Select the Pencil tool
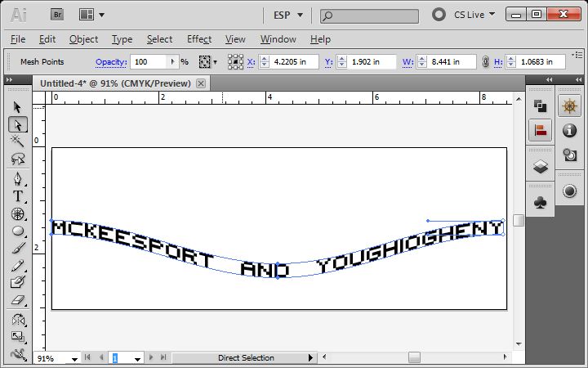The height and width of the screenshot is (368, 588). coord(17,266)
